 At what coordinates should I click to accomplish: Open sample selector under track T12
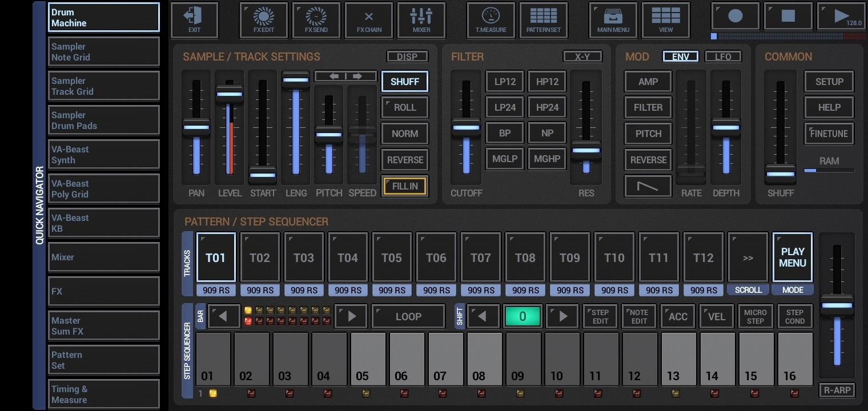(703, 290)
